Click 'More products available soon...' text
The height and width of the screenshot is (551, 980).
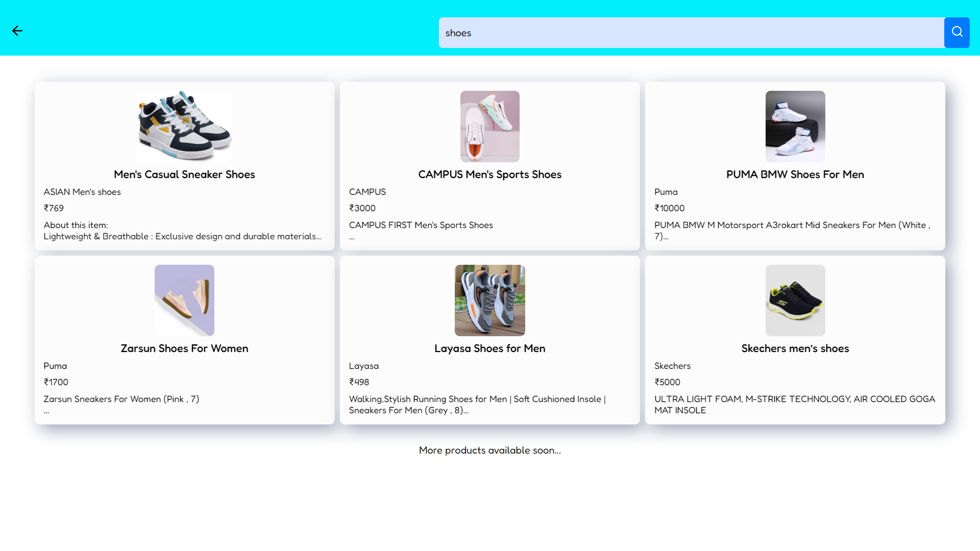point(490,450)
